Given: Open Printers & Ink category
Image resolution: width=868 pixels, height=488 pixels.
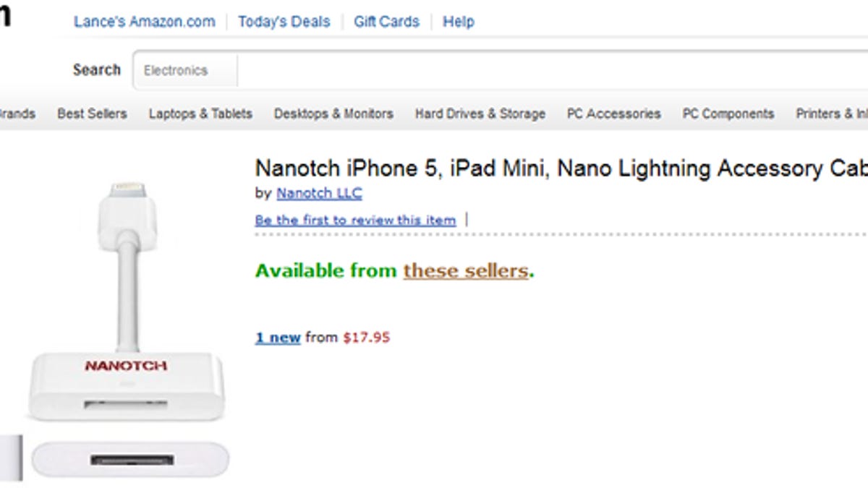Looking at the screenshot, I should click(x=832, y=114).
